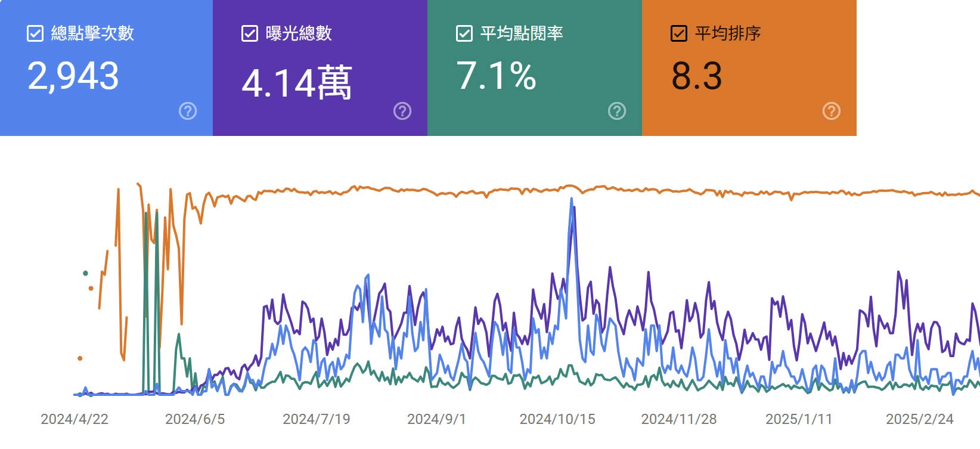Click the 8.3 average position value
980x449 pixels.
tap(697, 76)
